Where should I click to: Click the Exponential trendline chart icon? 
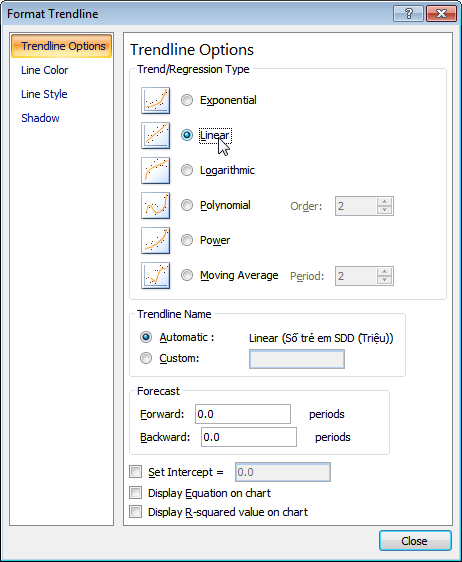156,100
